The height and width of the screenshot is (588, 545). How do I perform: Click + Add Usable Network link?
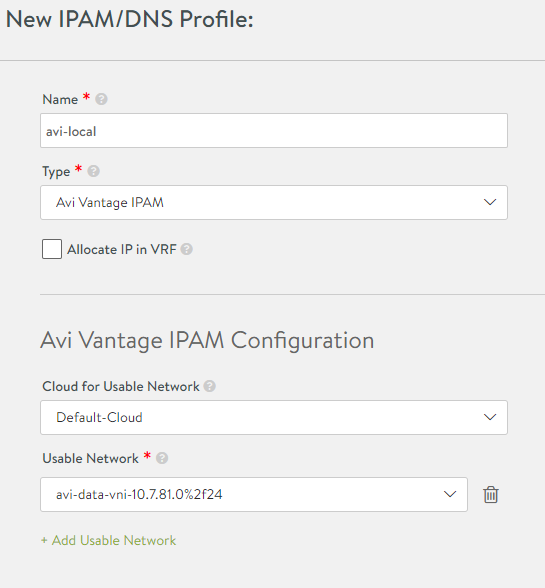pos(108,540)
